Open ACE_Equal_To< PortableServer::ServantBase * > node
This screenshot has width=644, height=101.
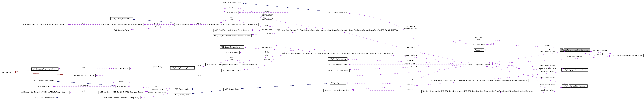(232, 30)
